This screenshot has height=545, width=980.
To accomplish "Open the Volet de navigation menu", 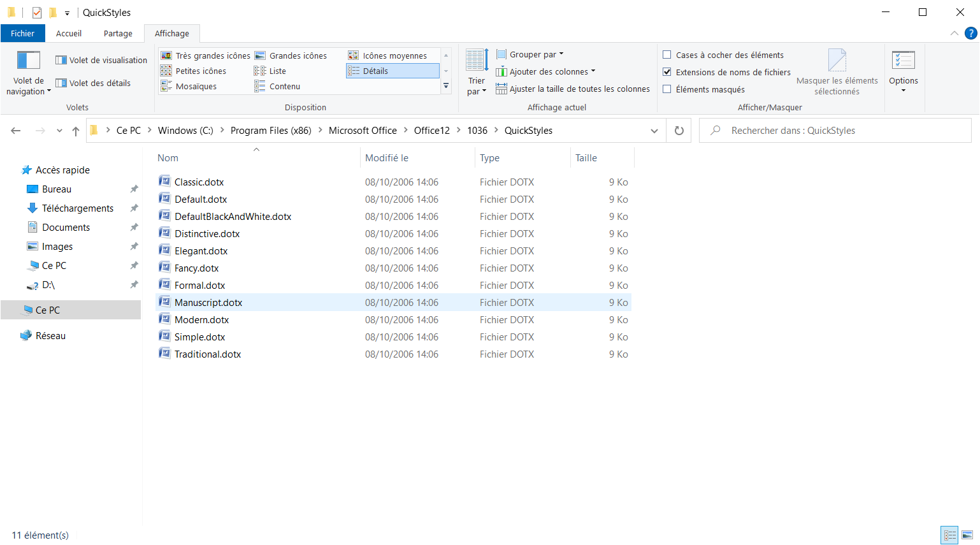I will [x=29, y=73].
